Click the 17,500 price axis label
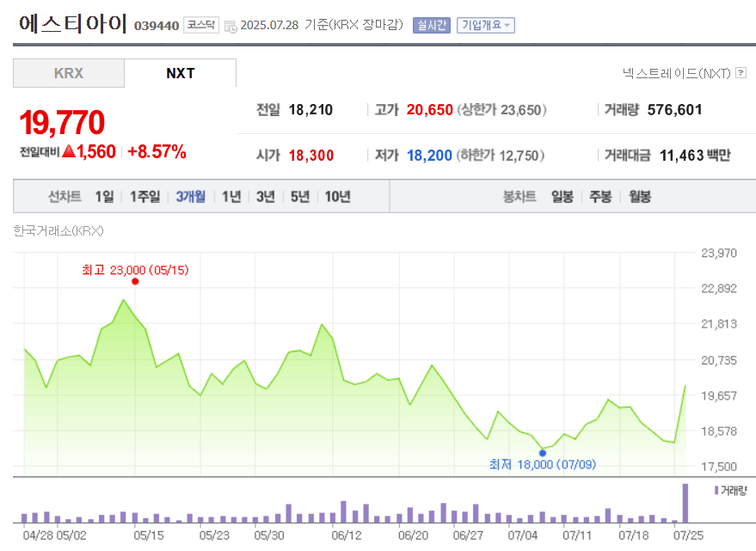This screenshot has height=551, width=756. [x=719, y=467]
